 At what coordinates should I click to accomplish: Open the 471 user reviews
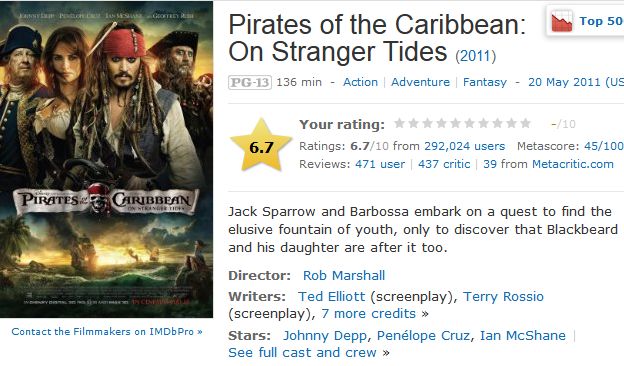[x=380, y=164]
